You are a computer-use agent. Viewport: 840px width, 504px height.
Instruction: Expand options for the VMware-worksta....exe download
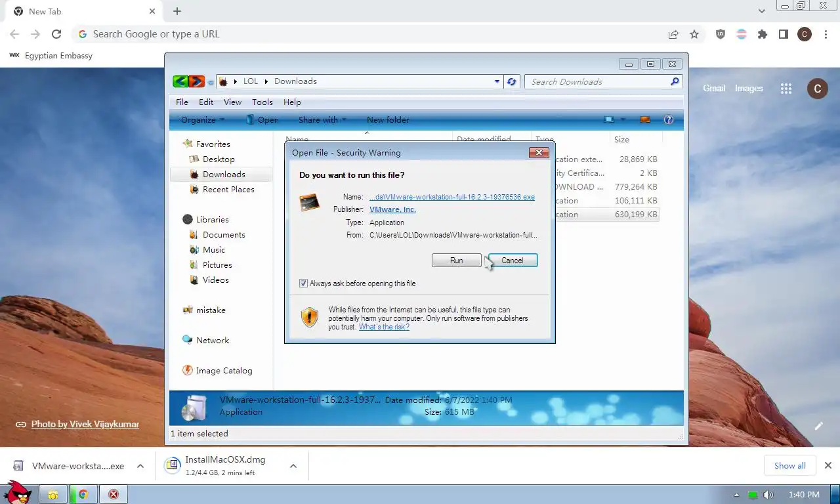point(140,466)
